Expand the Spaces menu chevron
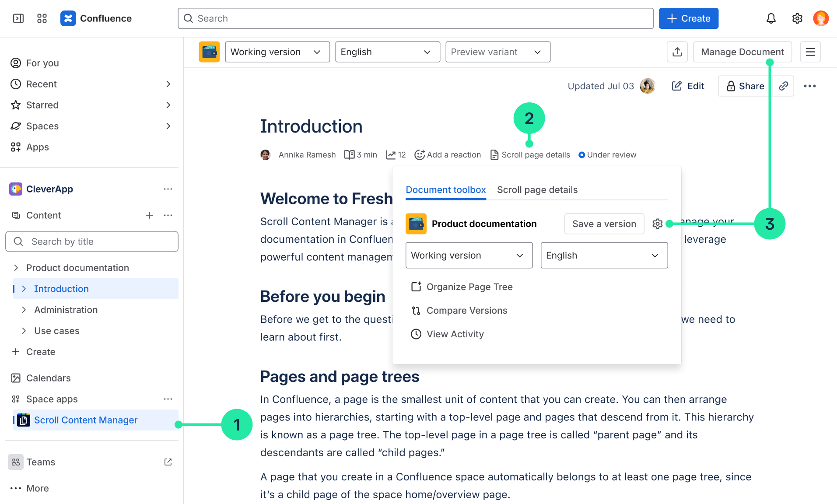This screenshot has width=837, height=504. click(x=168, y=126)
